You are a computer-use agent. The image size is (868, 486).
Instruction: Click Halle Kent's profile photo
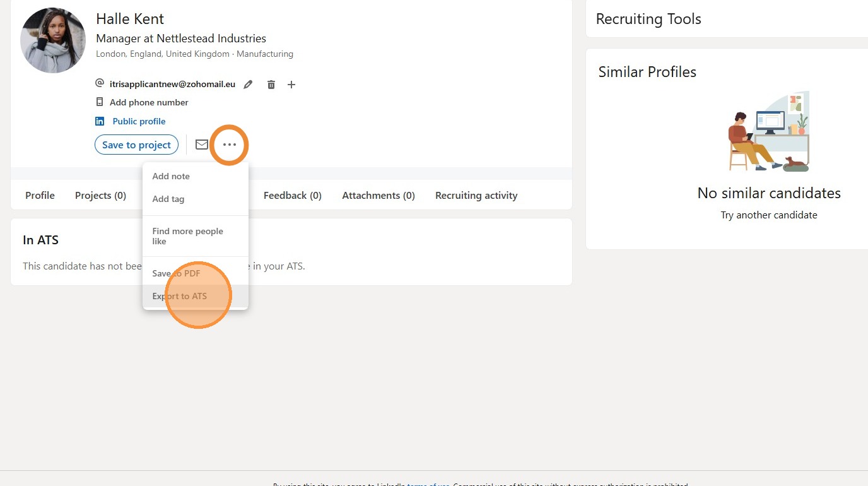coord(53,40)
